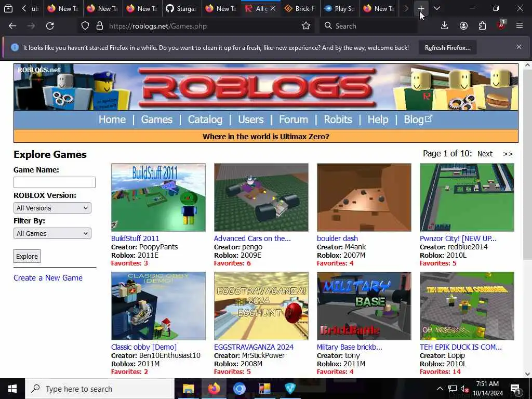Open the Windows Start menu

12,389
